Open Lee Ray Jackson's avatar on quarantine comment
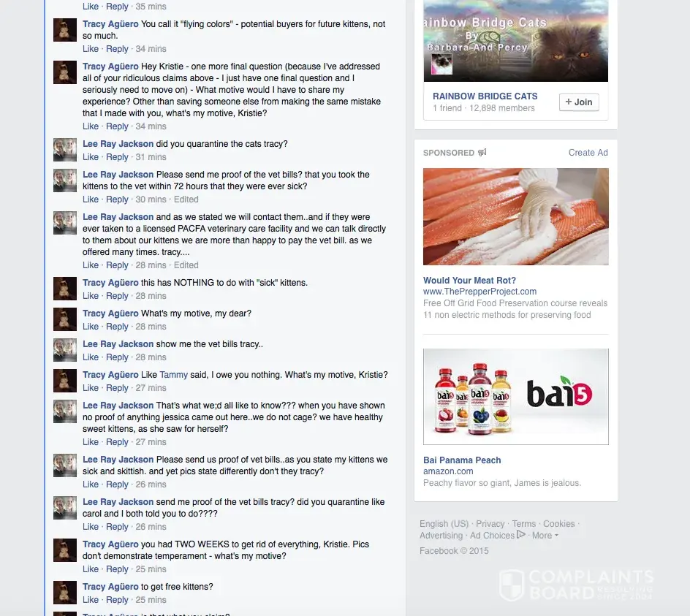The height and width of the screenshot is (616, 690). pos(65,150)
